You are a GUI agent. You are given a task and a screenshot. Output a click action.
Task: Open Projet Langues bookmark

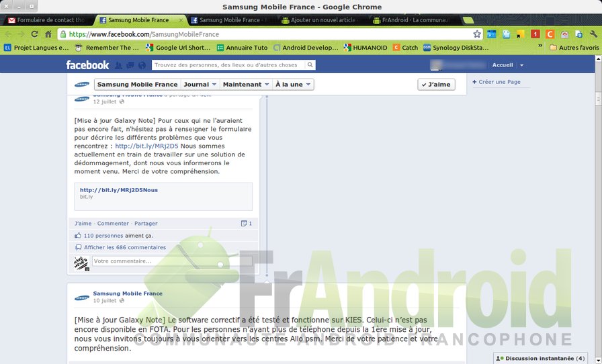[36, 48]
